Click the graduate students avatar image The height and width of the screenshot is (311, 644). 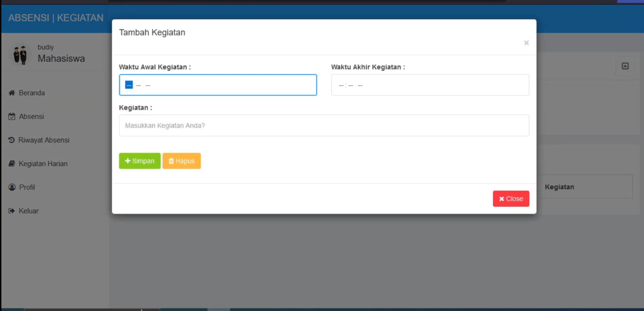coord(20,55)
